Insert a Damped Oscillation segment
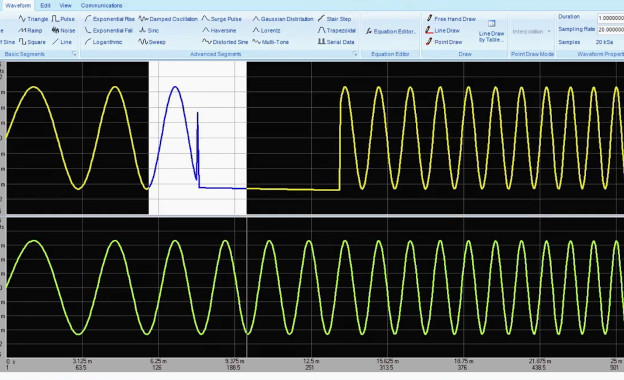Viewport: 624px width, 380px height. [168, 19]
